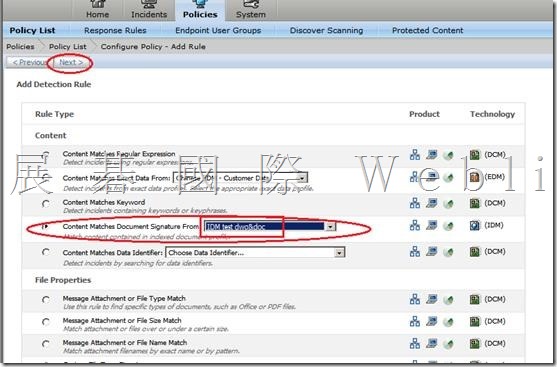Screen dimensions: 557x367
Task: Click endpoint computer icon in File Type Match row
Action: (x=432, y=299)
